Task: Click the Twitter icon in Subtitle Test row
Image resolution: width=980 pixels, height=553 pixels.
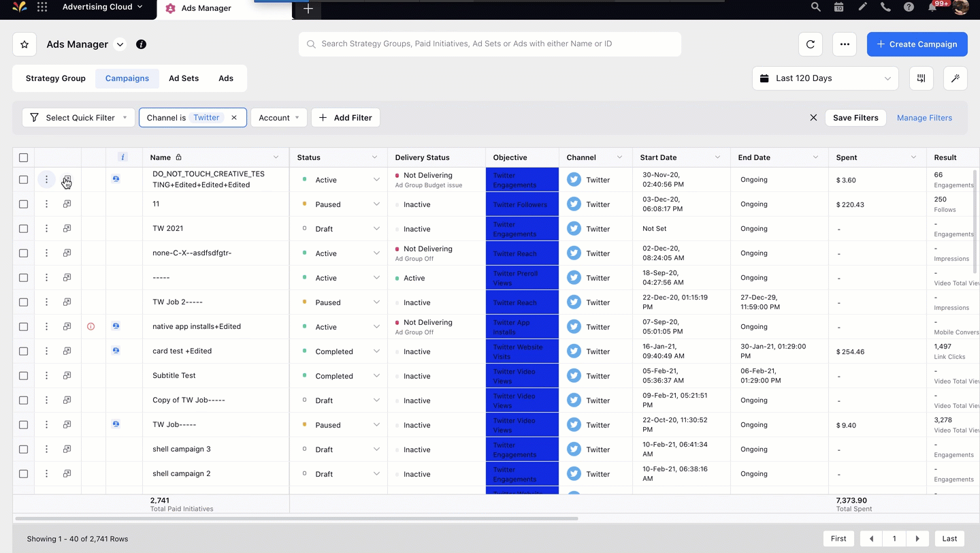Action: tap(574, 376)
